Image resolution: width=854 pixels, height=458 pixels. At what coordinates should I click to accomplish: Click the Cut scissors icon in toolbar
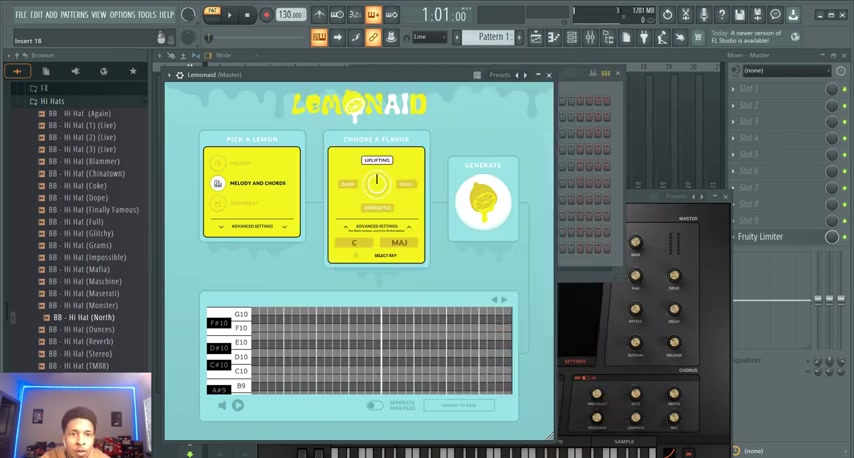pos(686,15)
